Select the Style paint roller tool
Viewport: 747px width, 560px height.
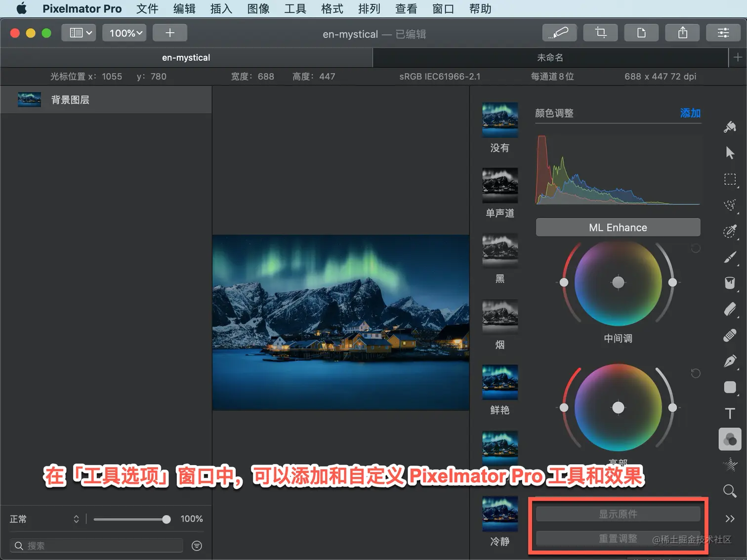(730, 127)
